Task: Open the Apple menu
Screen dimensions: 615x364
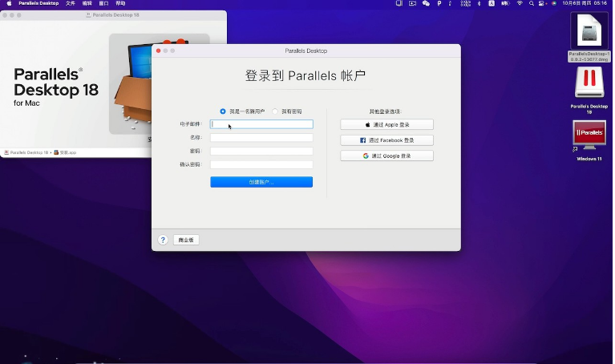Action: click(x=7, y=3)
